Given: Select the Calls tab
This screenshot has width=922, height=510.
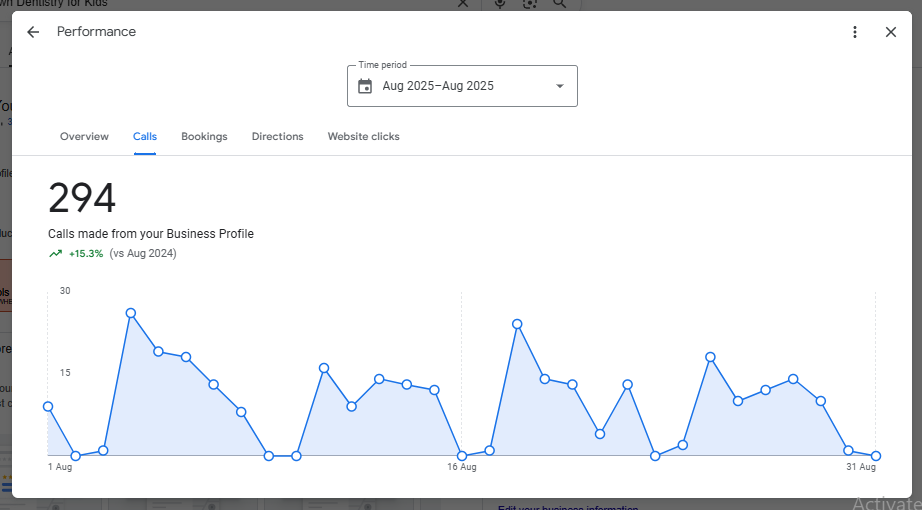Looking at the screenshot, I should click(145, 137).
